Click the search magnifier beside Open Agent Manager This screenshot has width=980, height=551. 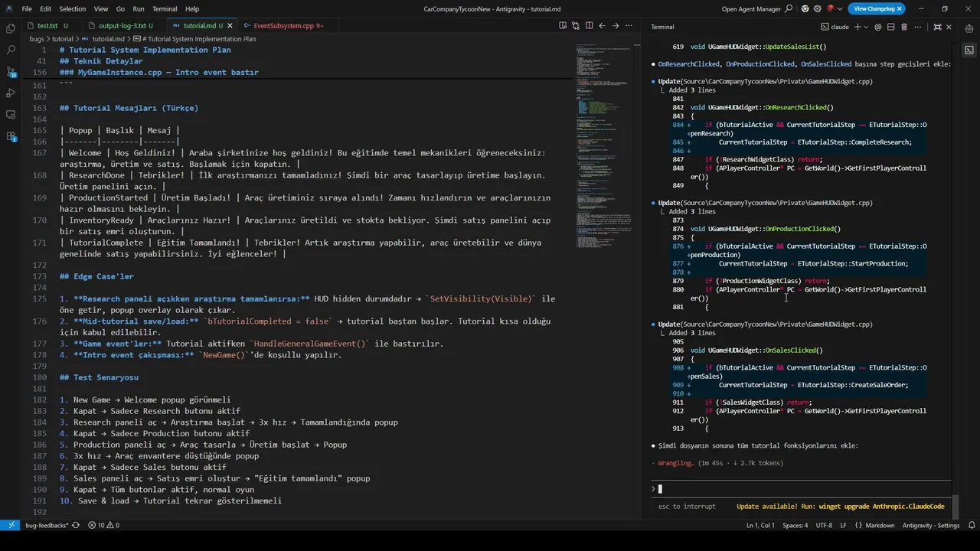(x=789, y=8)
